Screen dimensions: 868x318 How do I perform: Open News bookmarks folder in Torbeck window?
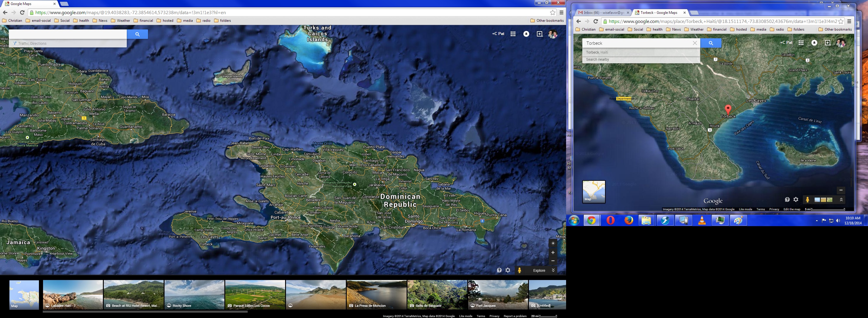pos(674,29)
